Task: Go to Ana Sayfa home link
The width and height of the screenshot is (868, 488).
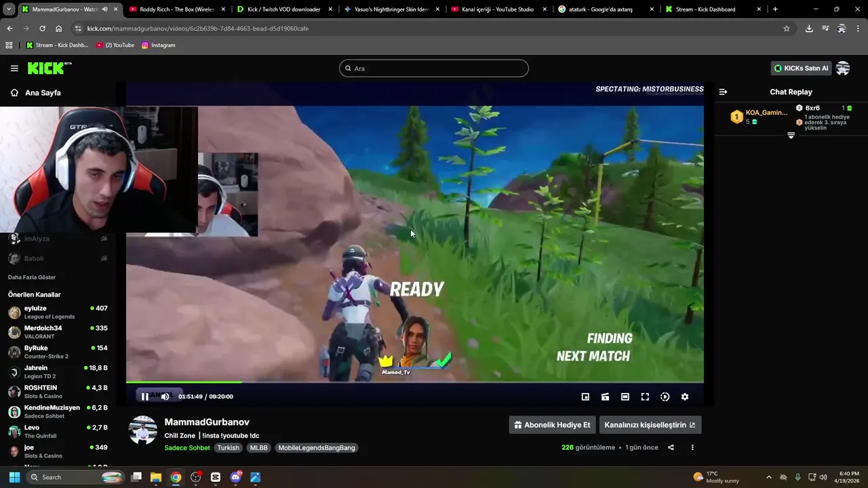Action: click(35, 93)
